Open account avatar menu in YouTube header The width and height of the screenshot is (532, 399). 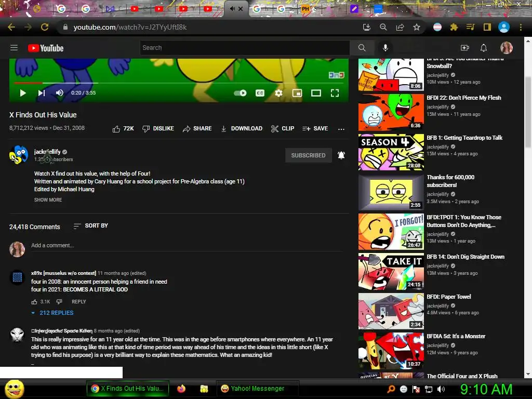point(506,48)
